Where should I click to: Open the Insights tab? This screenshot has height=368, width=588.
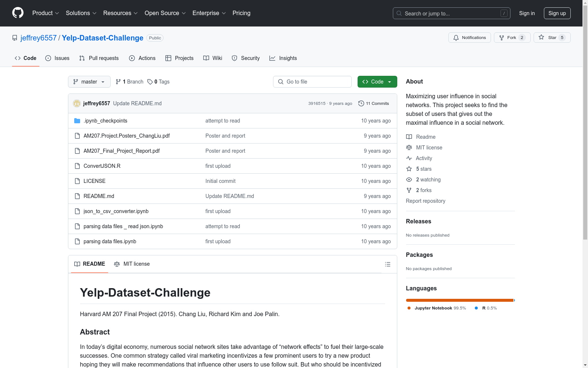point(283,58)
